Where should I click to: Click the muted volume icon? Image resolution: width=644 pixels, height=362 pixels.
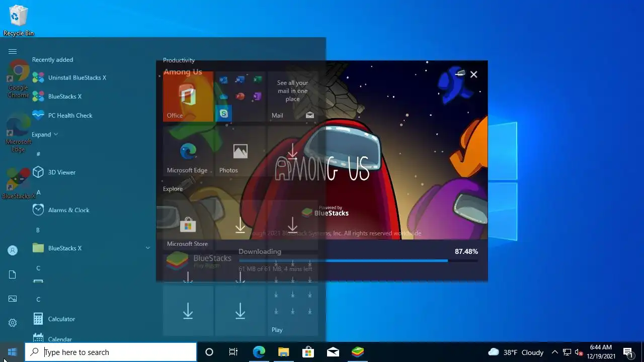click(x=579, y=352)
